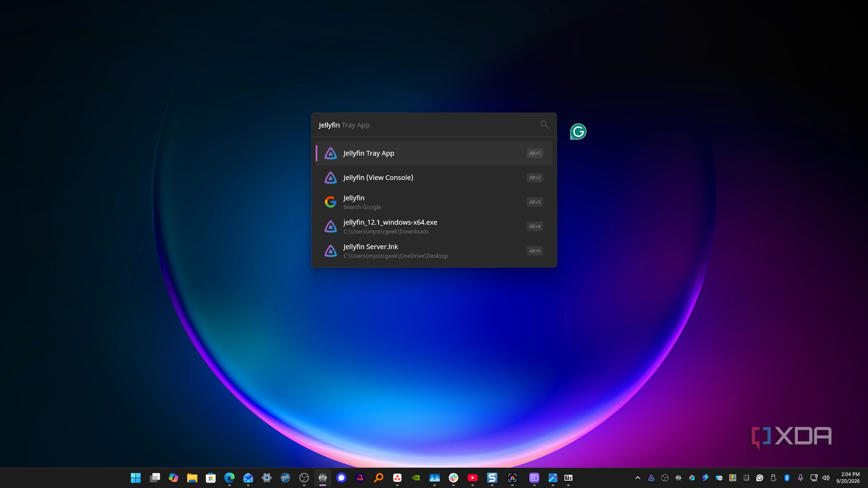The image size is (868, 488).
Task: Launch the Jellyfin Tray App result
Action: click(x=434, y=153)
